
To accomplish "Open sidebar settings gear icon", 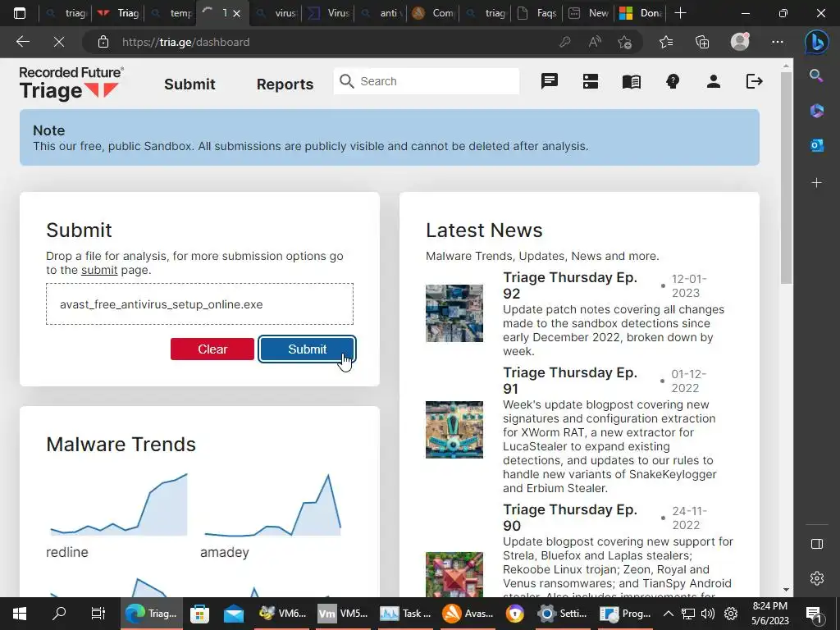I will coord(816,578).
